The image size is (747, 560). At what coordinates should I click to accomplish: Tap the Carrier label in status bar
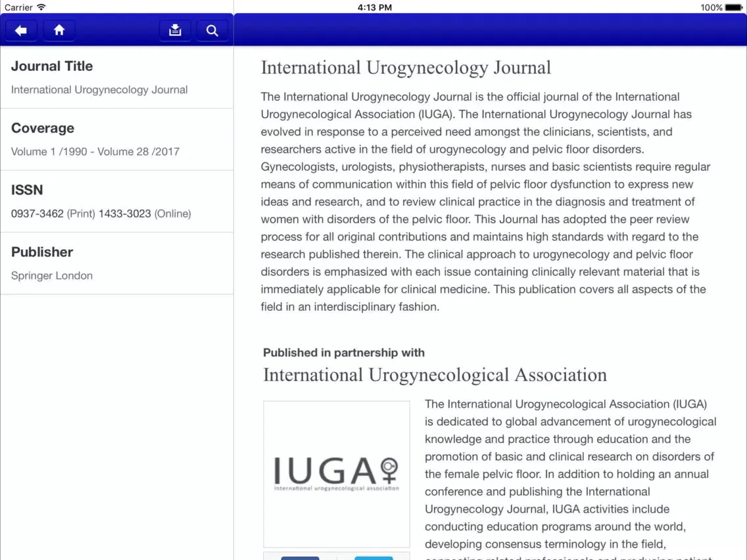18,7
